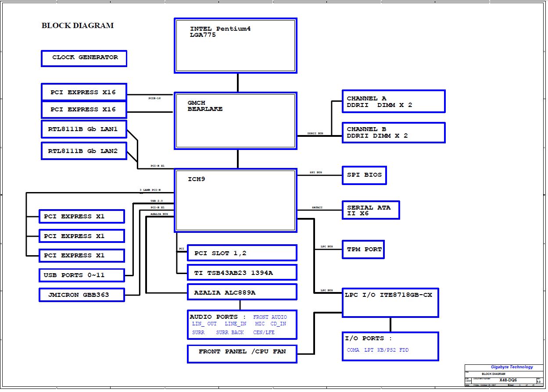Select the TI TSB43AB23 1394A block
Viewport: 548px width, 392px height.
tap(242, 273)
